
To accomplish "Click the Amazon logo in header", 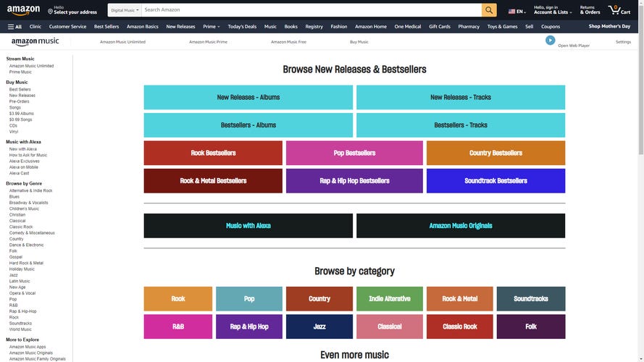I will pyautogui.click(x=24, y=10).
